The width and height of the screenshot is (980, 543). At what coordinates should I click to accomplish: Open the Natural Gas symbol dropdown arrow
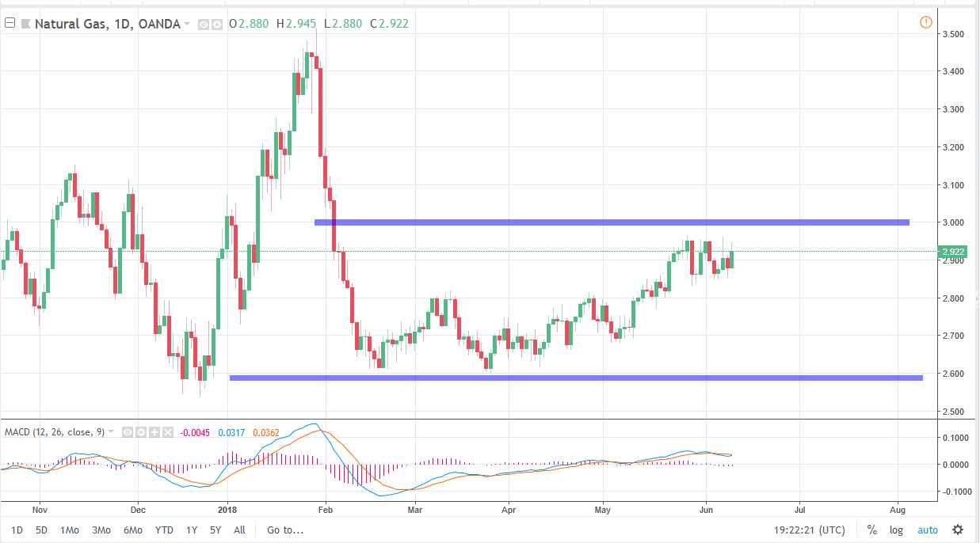click(188, 24)
